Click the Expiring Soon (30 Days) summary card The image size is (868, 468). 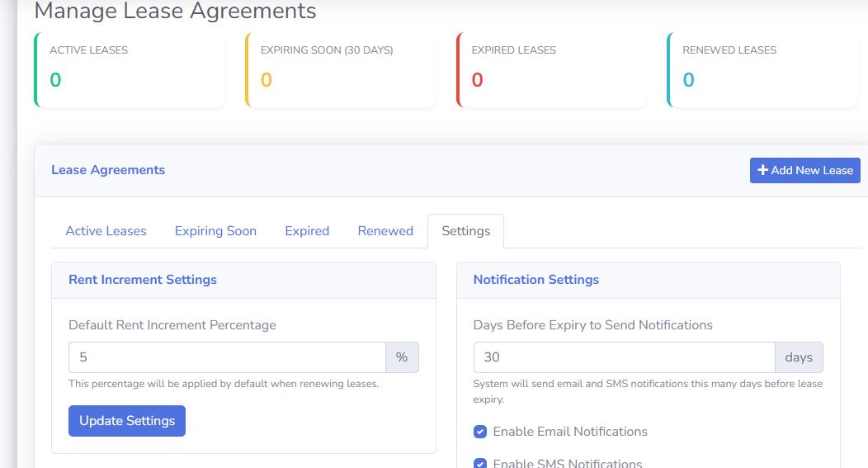341,69
